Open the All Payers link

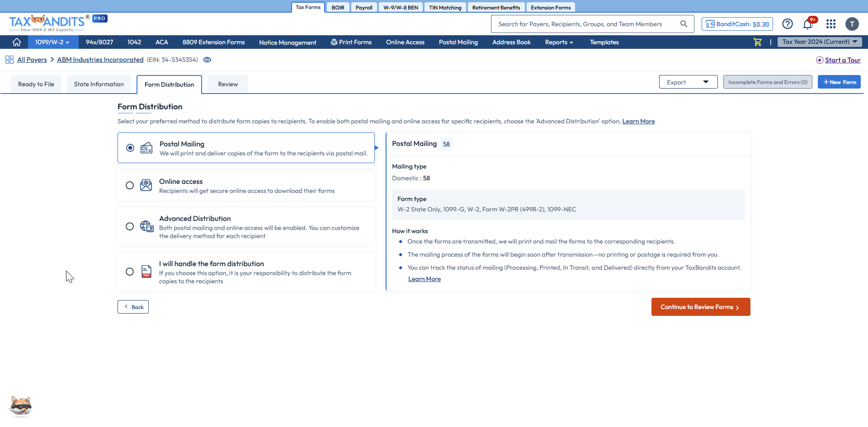[32, 60]
